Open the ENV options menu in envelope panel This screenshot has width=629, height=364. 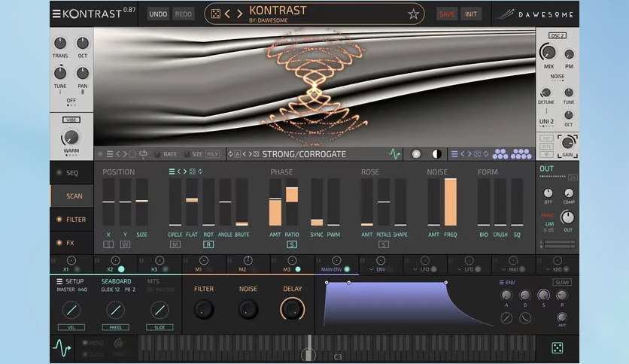click(x=501, y=282)
